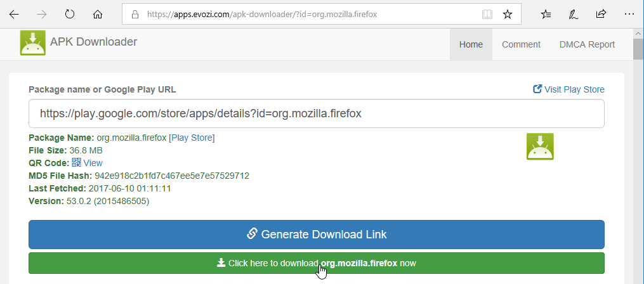
Task: Click the green Android app icon thumbnail
Action: point(540,146)
